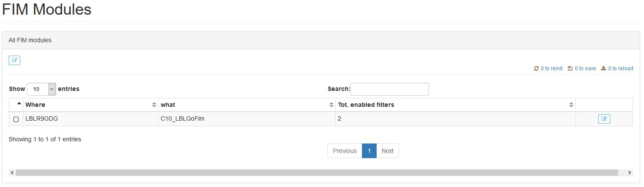Click edit icon in LBLR9GDG row
Image resolution: width=644 pixels, height=187 pixels.
(604, 119)
